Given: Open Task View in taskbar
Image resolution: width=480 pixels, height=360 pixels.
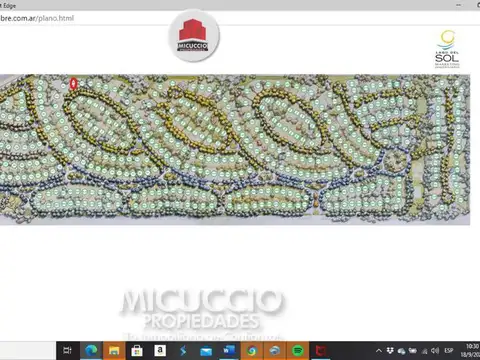Looking at the screenshot, I should pyautogui.click(x=67, y=350).
